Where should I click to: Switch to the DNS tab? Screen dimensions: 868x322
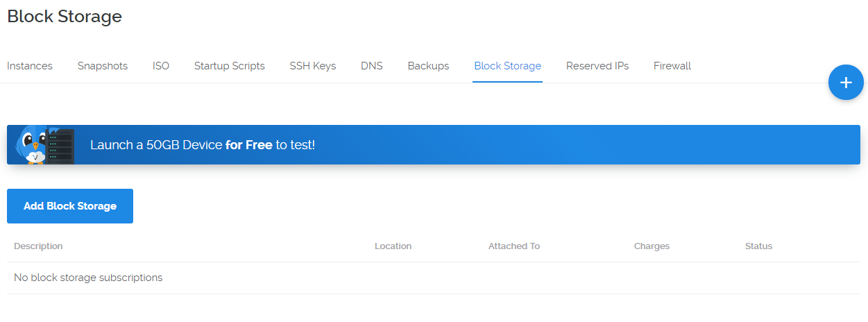tap(372, 66)
